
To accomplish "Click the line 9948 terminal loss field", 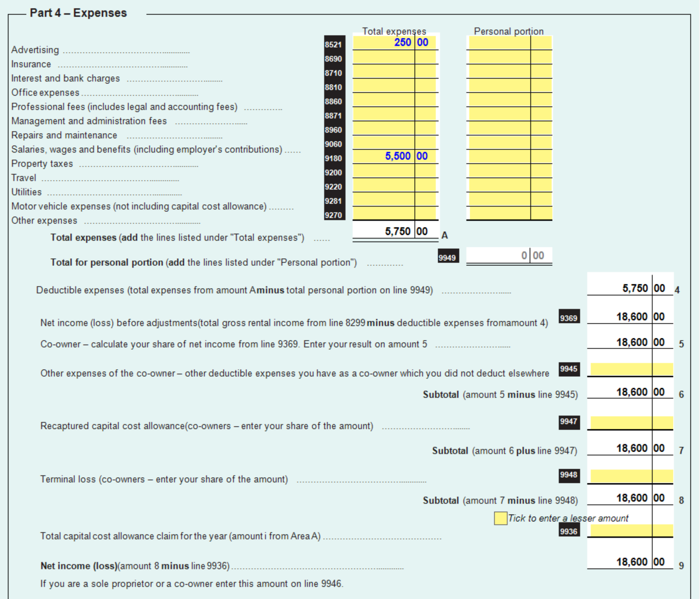I will (632, 476).
